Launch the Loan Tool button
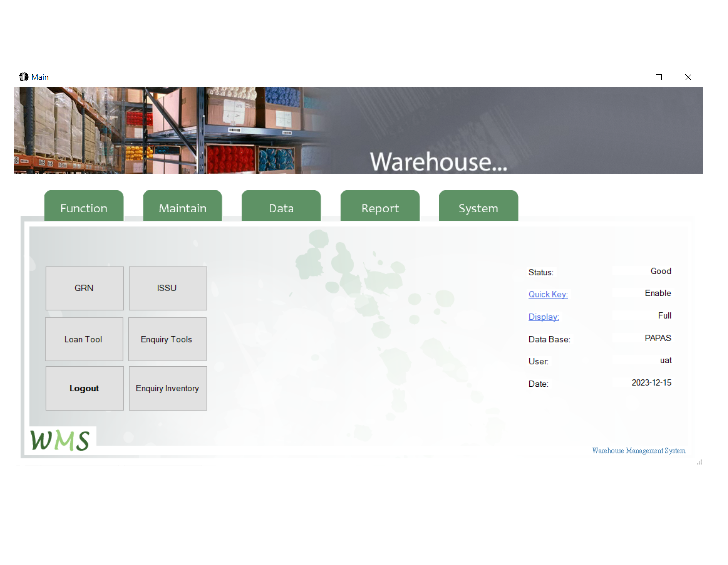728x565 pixels. coord(84,340)
